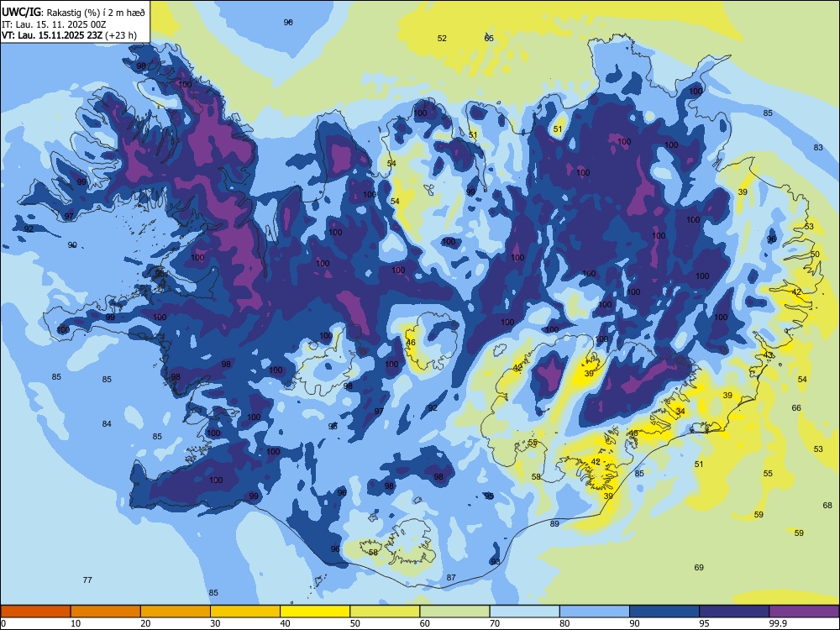The height and width of the screenshot is (630, 840).
Task: Choose the 30–40 golden legend segment
Action: pos(245,612)
